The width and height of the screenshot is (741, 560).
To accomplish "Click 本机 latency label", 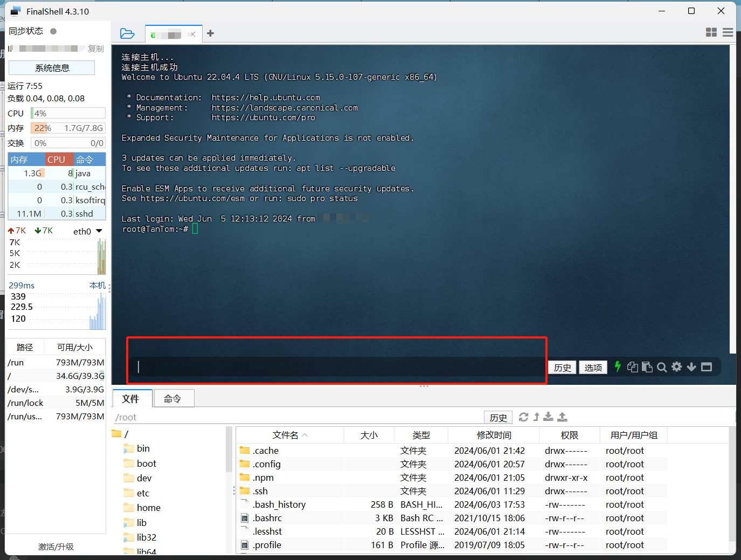I will [x=98, y=285].
